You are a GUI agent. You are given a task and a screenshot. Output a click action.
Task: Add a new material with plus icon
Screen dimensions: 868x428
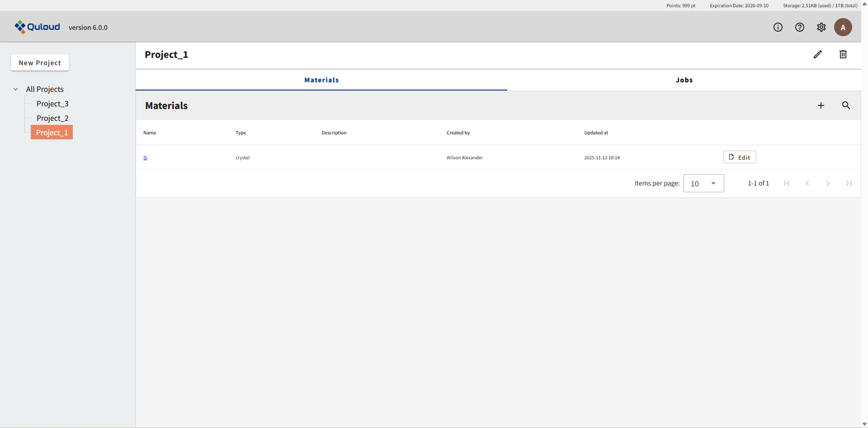(821, 105)
